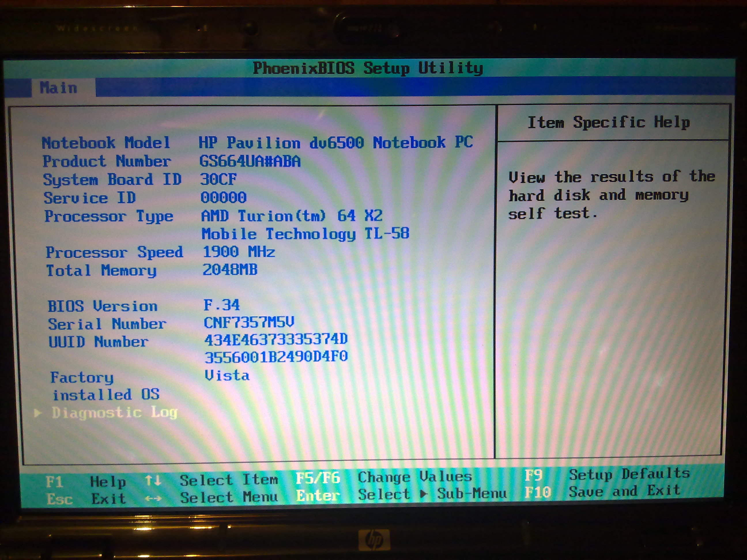This screenshot has width=747, height=560.
Task: Click product number GS664UA#ABA
Action: [x=250, y=161]
